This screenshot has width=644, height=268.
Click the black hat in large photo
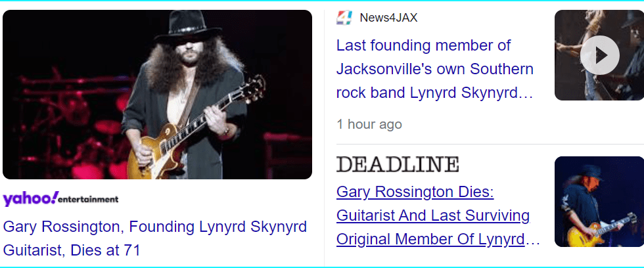click(188, 26)
